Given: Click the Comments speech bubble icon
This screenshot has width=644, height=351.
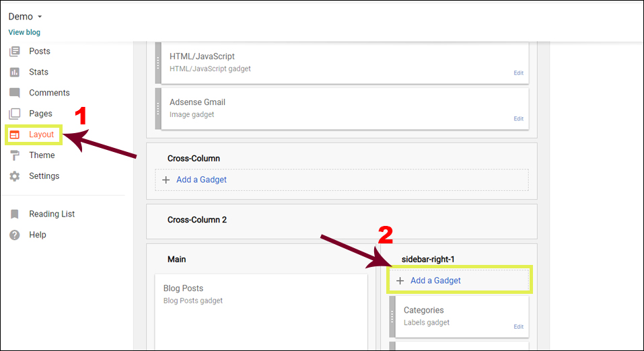Looking at the screenshot, I should 15,93.
